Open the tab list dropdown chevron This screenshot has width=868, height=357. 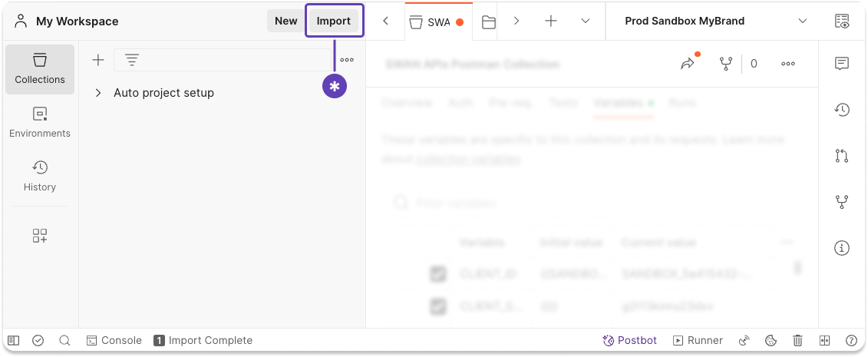586,21
